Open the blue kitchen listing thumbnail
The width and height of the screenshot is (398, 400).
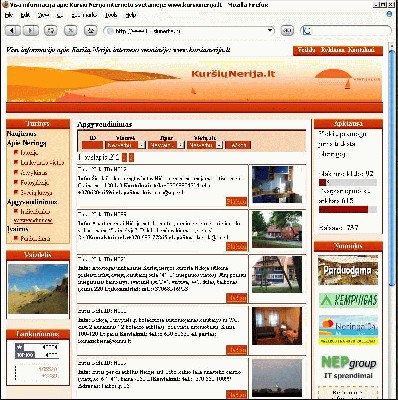click(x=277, y=185)
